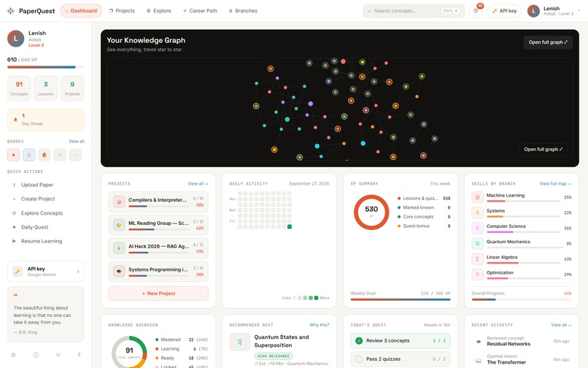Select the gray star badge
This screenshot has width=588, height=368.
(60, 155)
